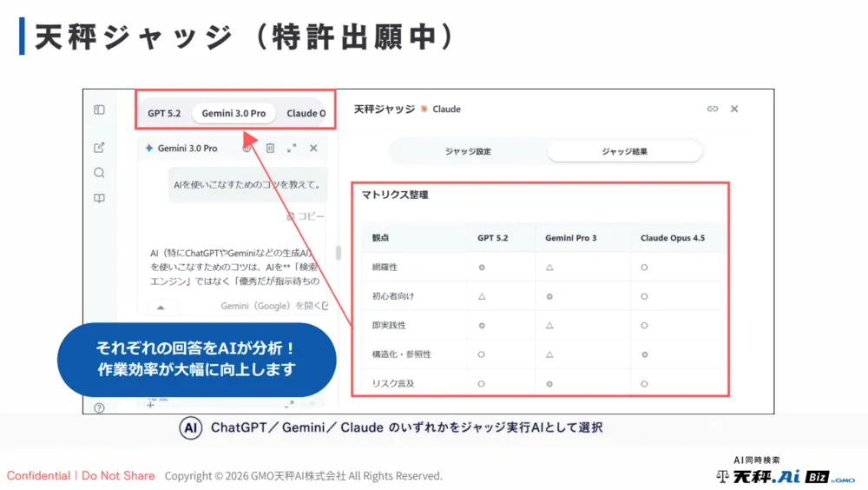Select the Gemini 3.0 Pro tab
The width and height of the screenshot is (868, 490).
(233, 113)
